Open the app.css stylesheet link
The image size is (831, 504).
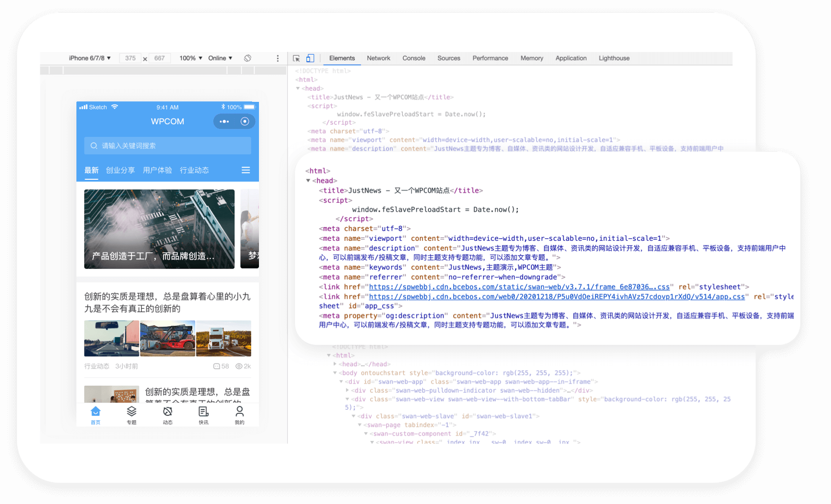coord(557,297)
